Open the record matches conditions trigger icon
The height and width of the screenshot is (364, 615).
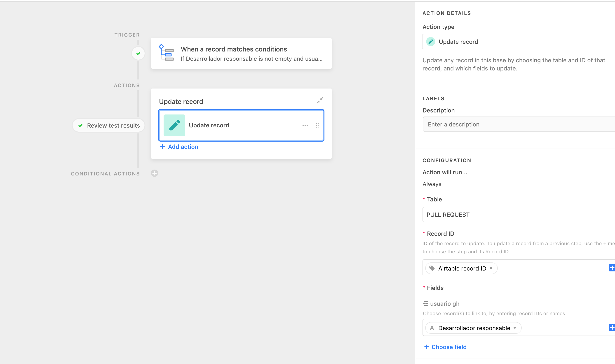[166, 53]
